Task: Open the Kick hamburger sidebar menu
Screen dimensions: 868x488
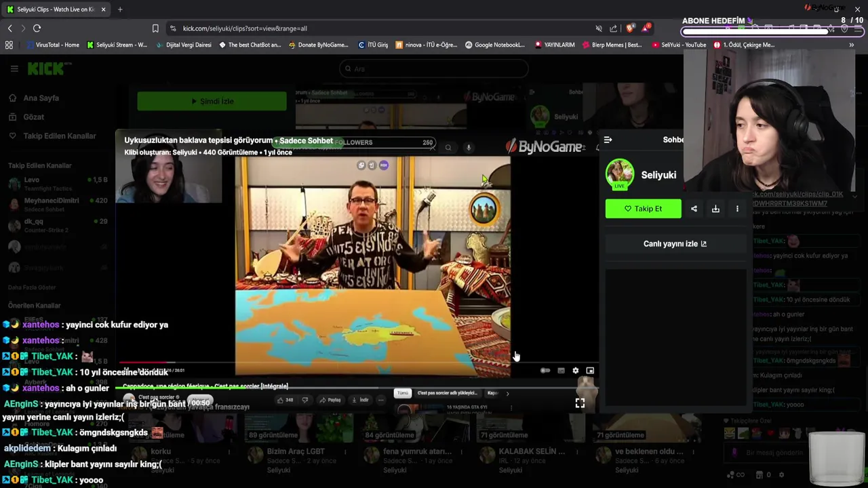Action: (14, 68)
